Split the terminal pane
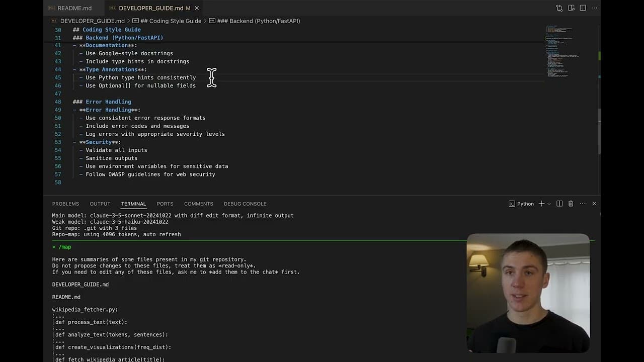Image resolution: width=644 pixels, height=362 pixels. pyautogui.click(x=559, y=204)
